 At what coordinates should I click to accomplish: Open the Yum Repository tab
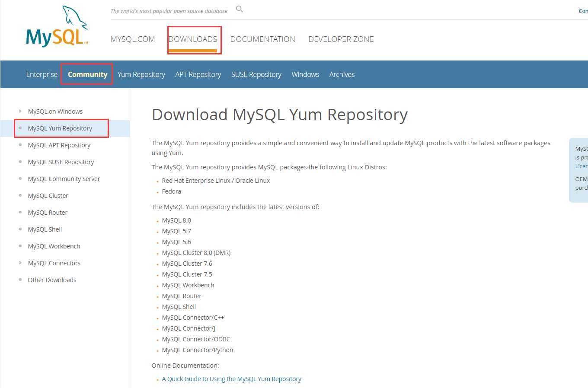141,74
